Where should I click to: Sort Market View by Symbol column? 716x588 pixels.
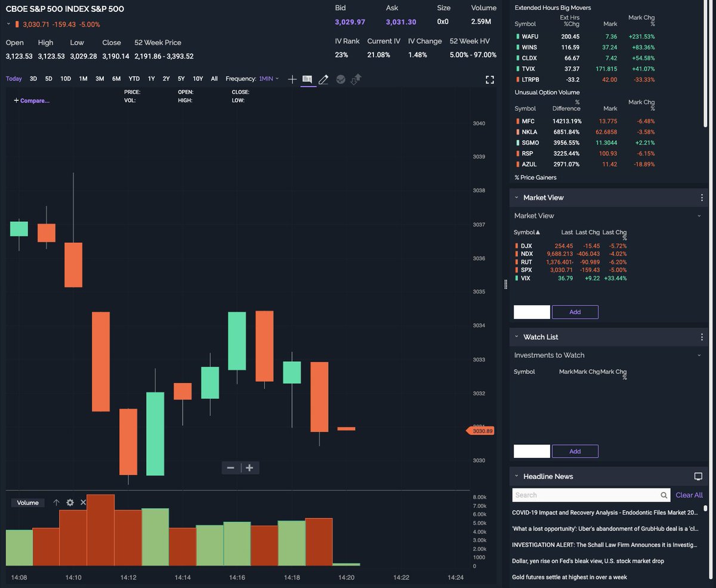tap(527, 232)
